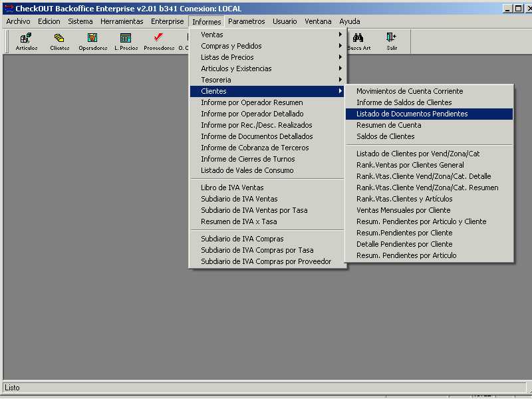532x399 pixels.
Task: Open Informe de Cierres de Turnos
Action: tap(267, 159)
